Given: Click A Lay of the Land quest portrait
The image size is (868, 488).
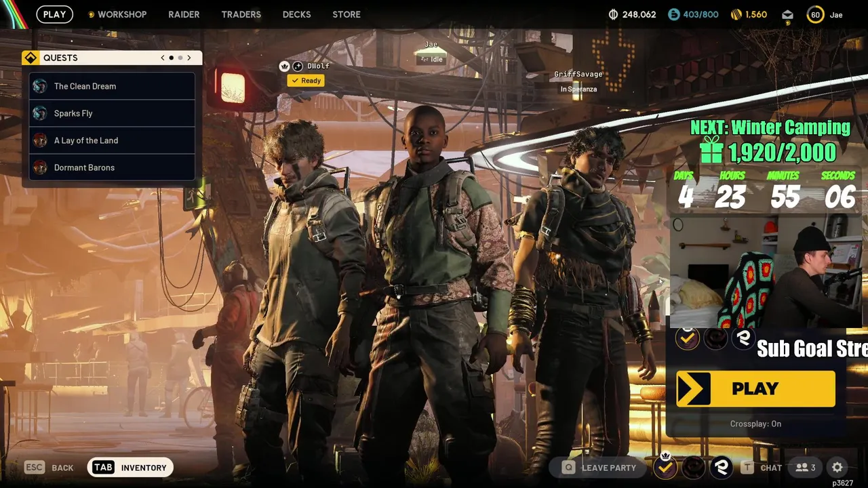Looking at the screenshot, I should (x=40, y=140).
